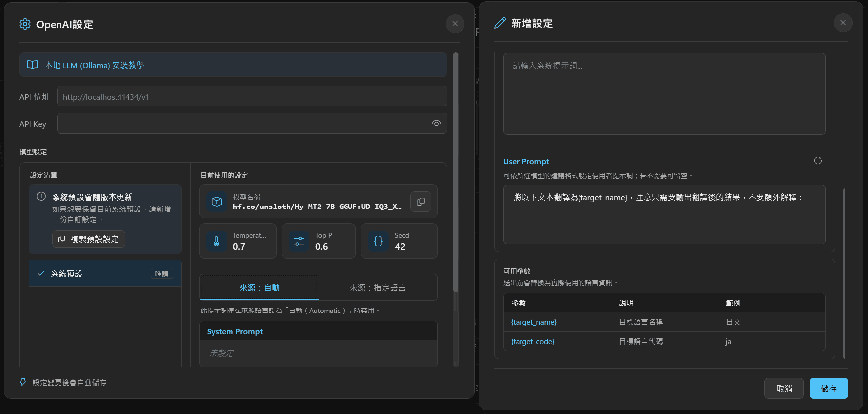Click the User Prompt heading in 新增設定
This screenshot has width=868, height=414.
click(526, 161)
